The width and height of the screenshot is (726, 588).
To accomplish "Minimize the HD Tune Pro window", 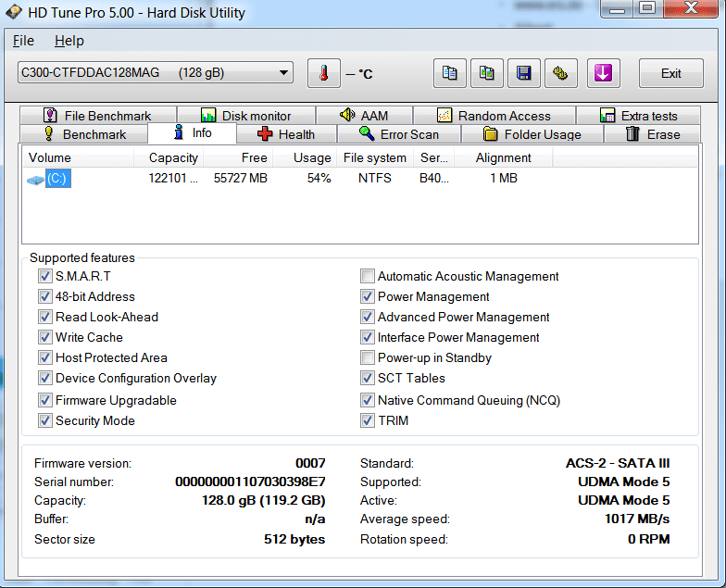I will (x=617, y=8).
